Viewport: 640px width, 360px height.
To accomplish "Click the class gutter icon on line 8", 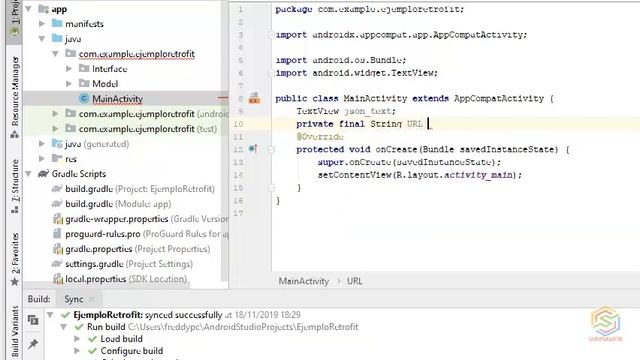I will pos(254,98).
